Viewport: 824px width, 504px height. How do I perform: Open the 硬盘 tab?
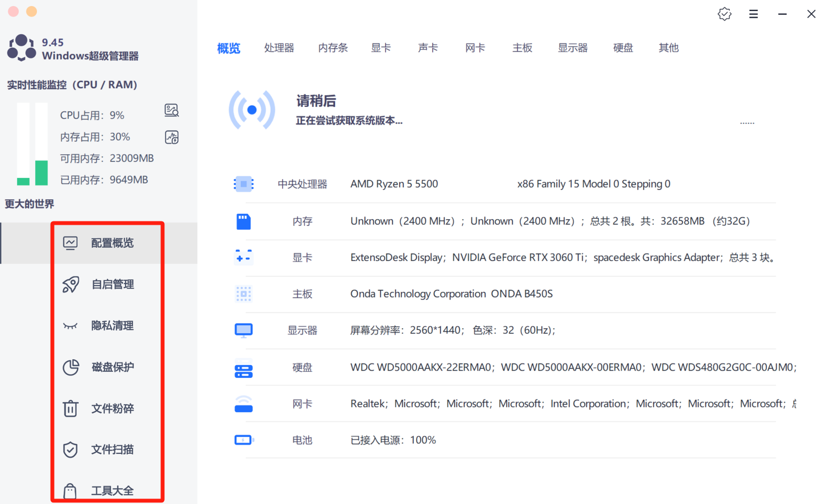click(x=623, y=48)
